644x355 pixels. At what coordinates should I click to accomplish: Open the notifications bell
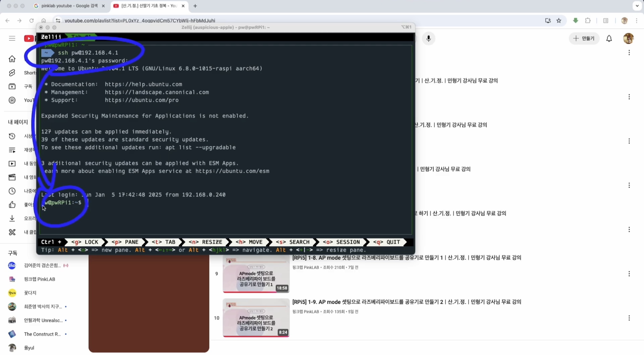pyautogui.click(x=609, y=39)
